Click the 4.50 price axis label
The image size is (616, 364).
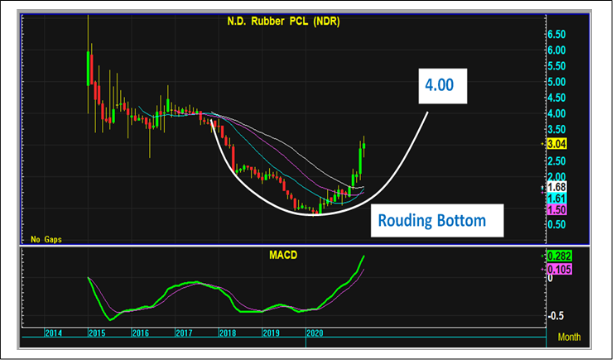point(556,98)
